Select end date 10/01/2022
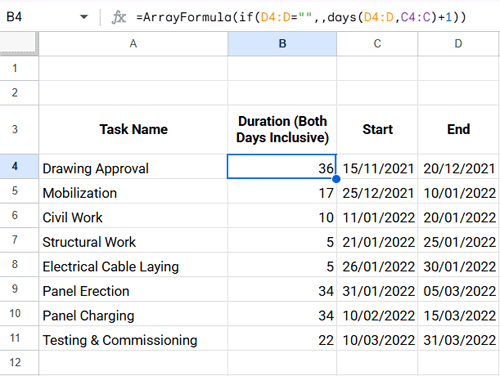500x376 pixels. (459, 191)
